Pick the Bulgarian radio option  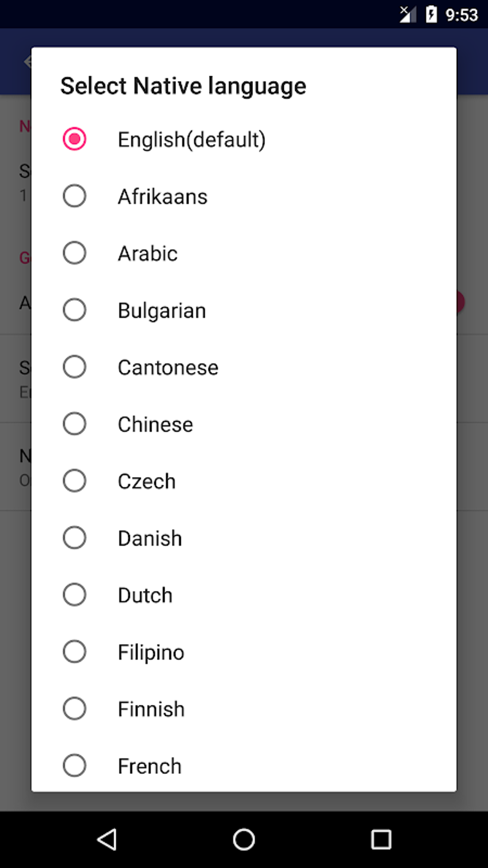tap(75, 310)
